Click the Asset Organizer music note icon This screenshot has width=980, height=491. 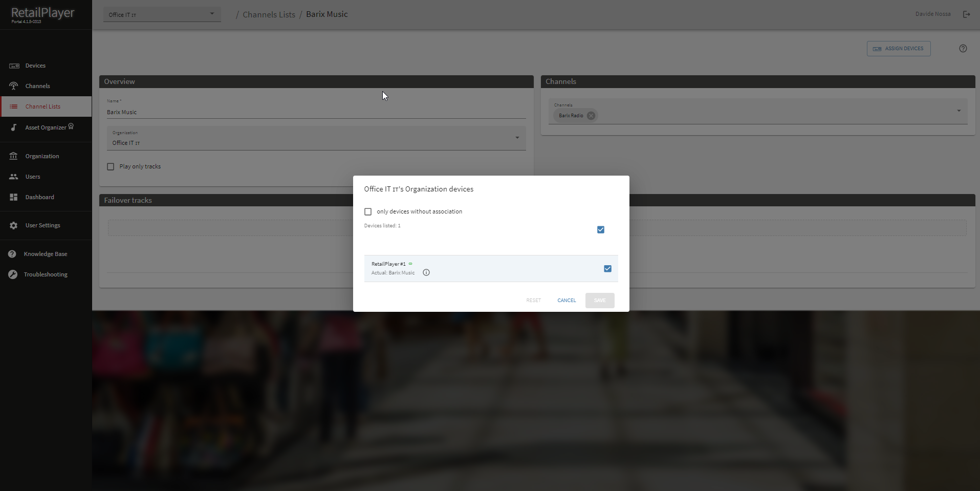tap(14, 127)
